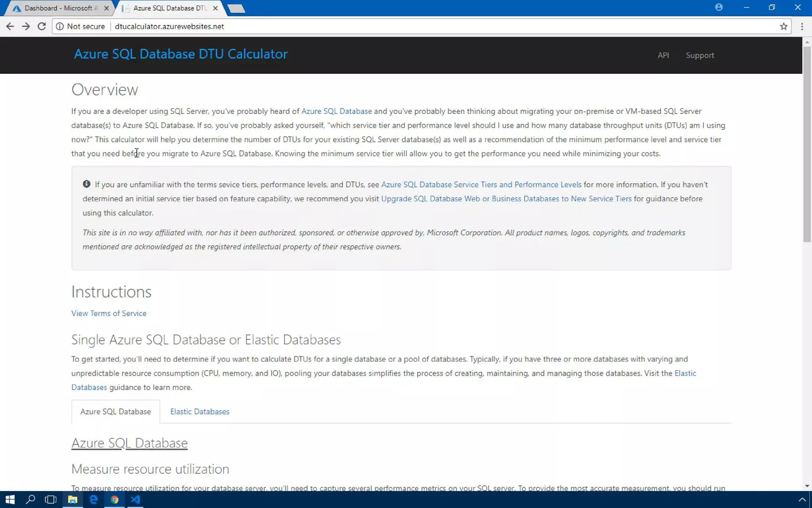Bookmark this page with star icon
This screenshot has height=508, width=812.
click(x=783, y=26)
